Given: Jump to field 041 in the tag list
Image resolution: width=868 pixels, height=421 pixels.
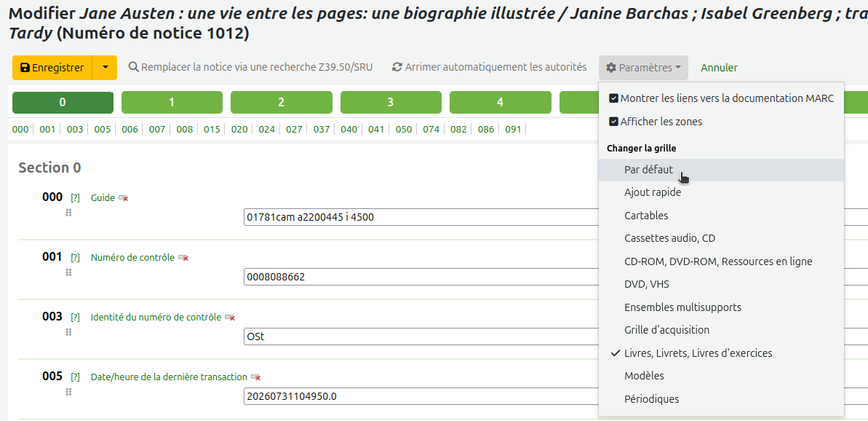Looking at the screenshot, I should coord(376,130).
